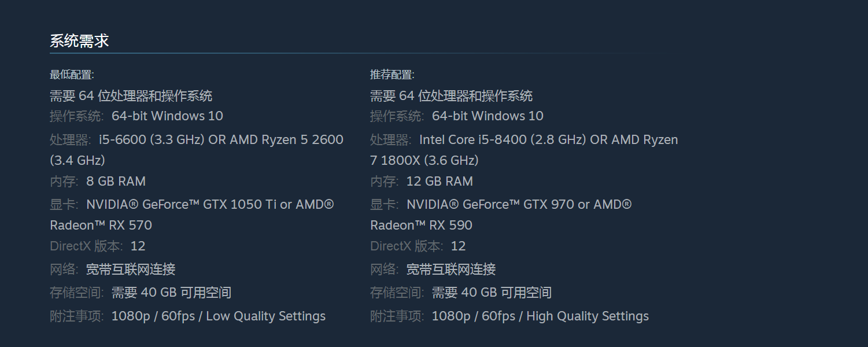
Task: Click the Radeon RX 590 text
Action: click(421, 226)
